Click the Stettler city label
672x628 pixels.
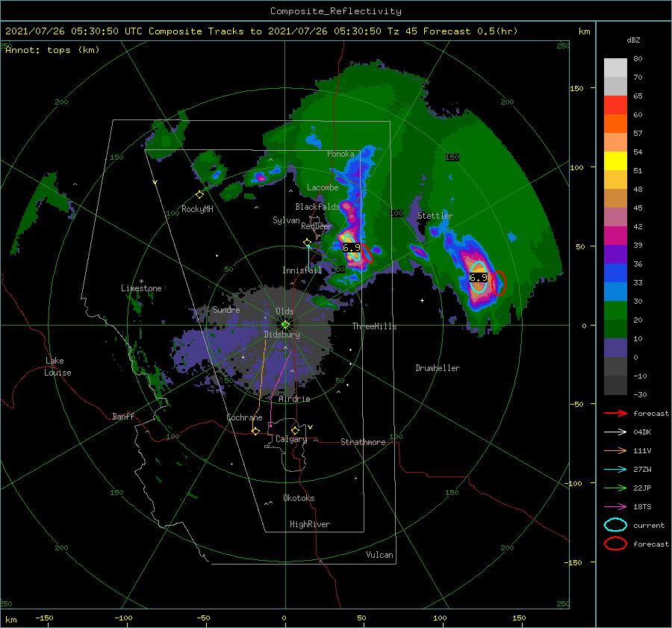coord(435,216)
